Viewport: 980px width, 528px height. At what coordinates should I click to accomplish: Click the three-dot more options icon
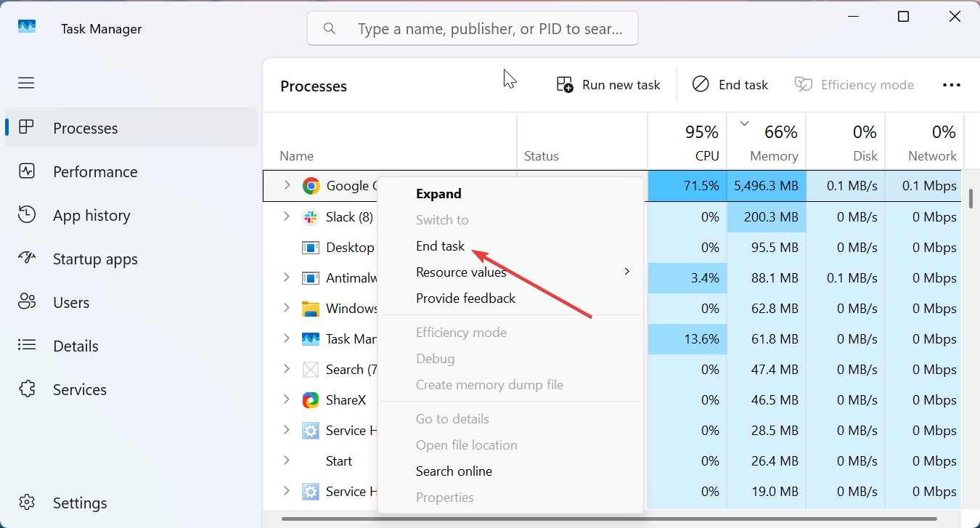(x=951, y=85)
